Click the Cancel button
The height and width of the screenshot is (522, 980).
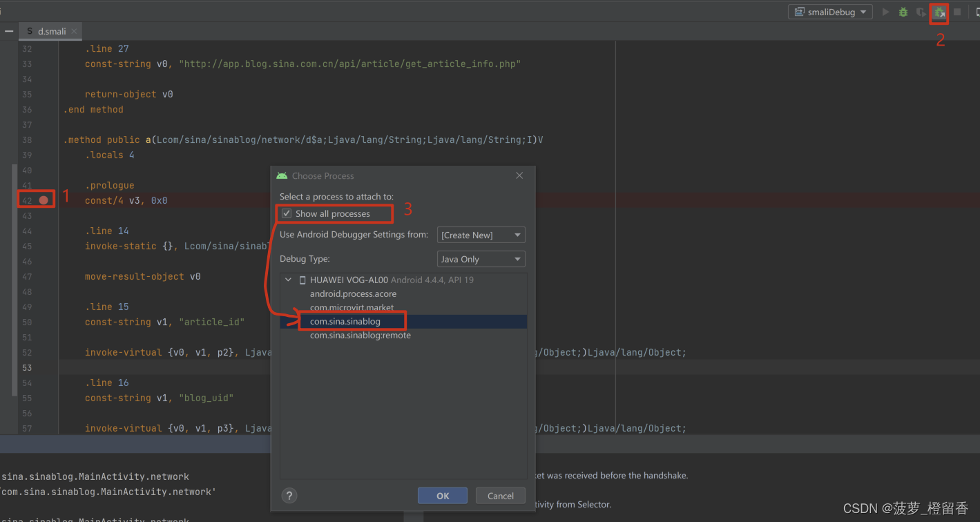tap(501, 496)
